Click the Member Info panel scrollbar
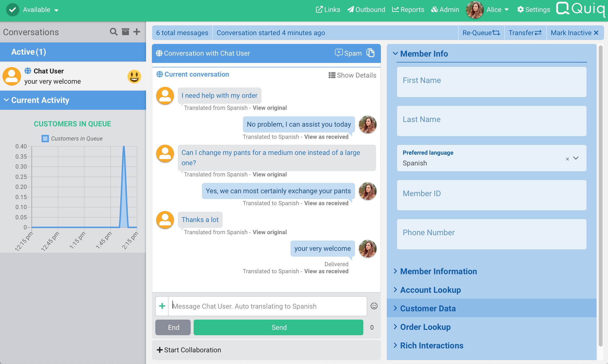The width and height of the screenshot is (608, 364). pos(600,196)
